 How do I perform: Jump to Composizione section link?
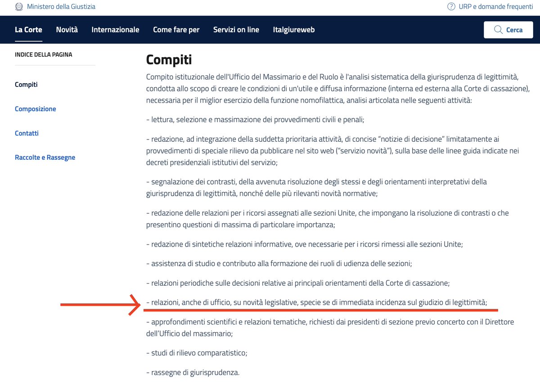[x=36, y=109]
